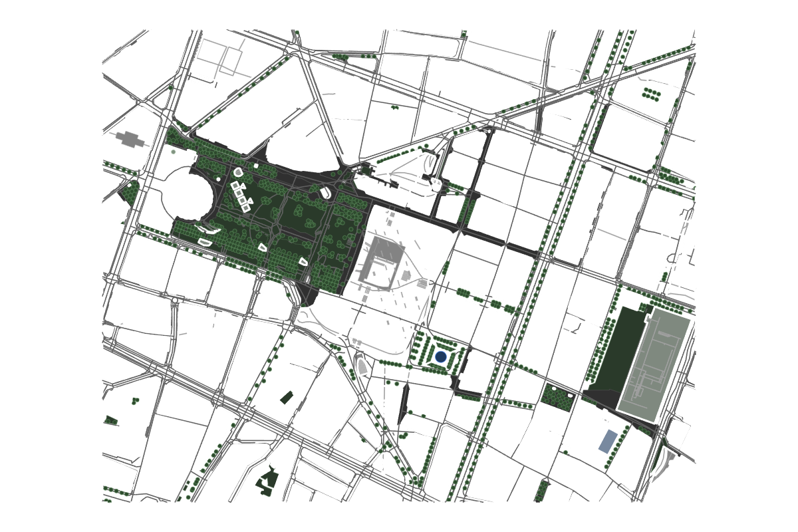The image size is (798, 532).
Task: Click the blue circular fountain in the small park
Action: point(440,357)
